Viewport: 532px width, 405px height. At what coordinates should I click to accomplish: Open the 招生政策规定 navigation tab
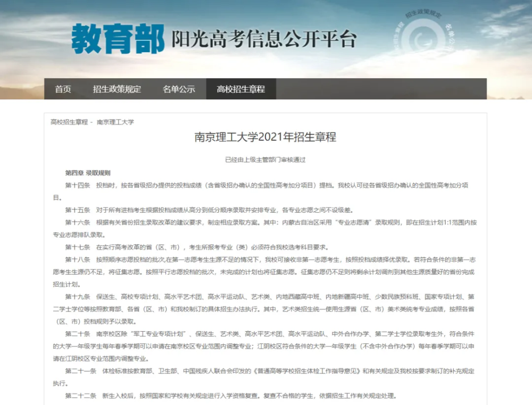117,89
